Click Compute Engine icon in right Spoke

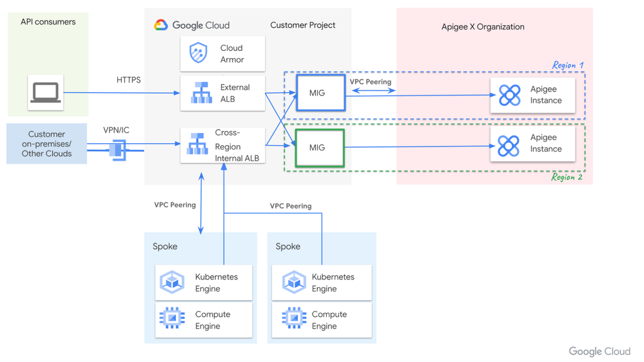(x=294, y=319)
